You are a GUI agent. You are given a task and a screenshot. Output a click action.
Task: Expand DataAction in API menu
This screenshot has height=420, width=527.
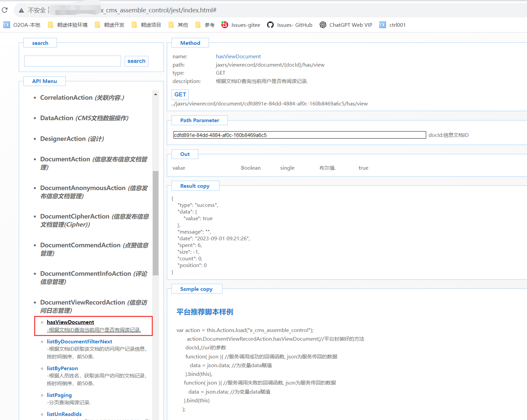(84, 118)
